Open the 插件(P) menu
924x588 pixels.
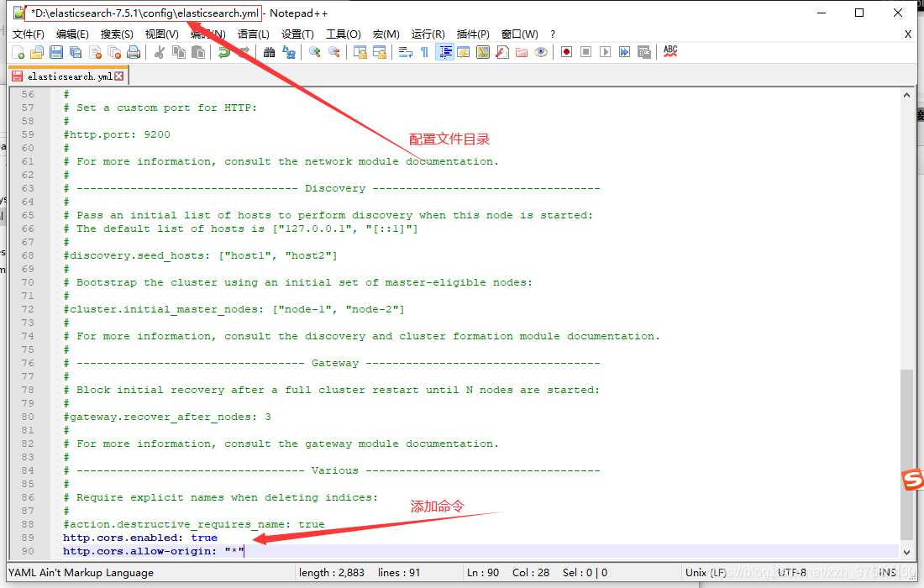pyautogui.click(x=473, y=34)
